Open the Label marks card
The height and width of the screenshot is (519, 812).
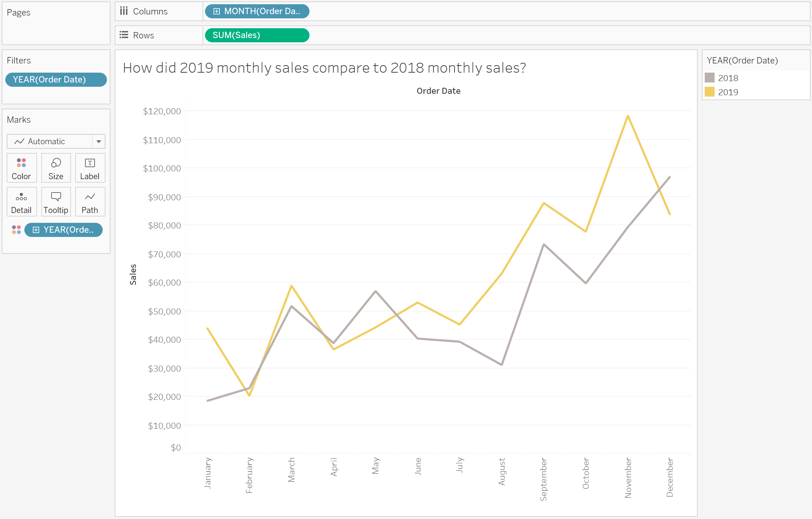(90, 168)
